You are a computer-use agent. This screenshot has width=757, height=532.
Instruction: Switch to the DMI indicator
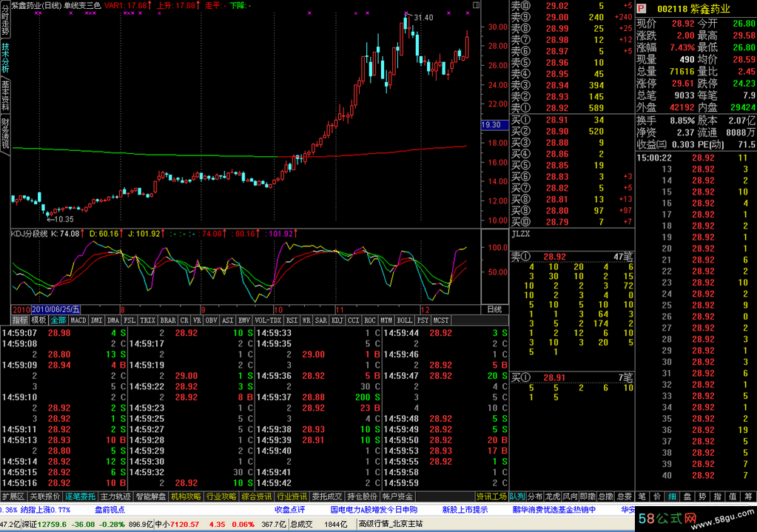tap(96, 320)
